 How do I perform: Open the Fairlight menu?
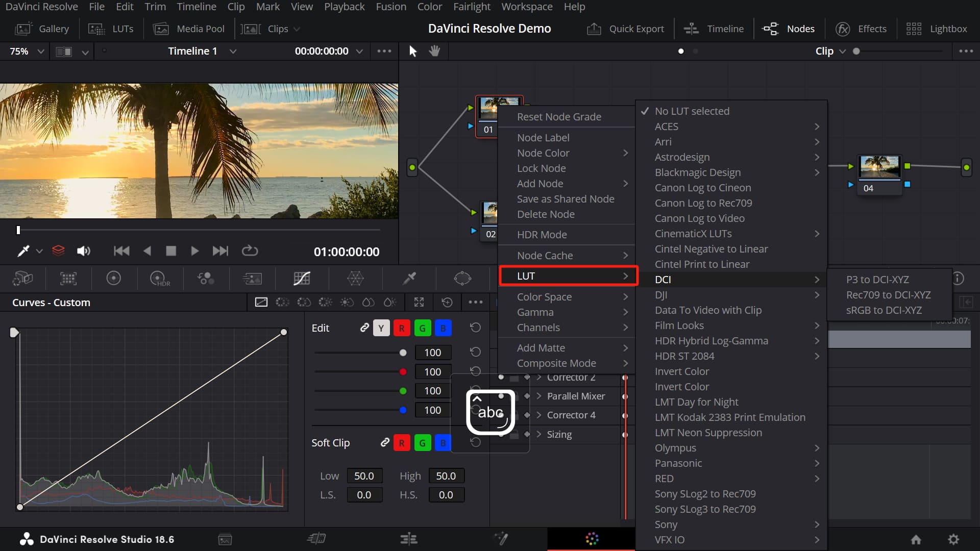click(x=471, y=7)
